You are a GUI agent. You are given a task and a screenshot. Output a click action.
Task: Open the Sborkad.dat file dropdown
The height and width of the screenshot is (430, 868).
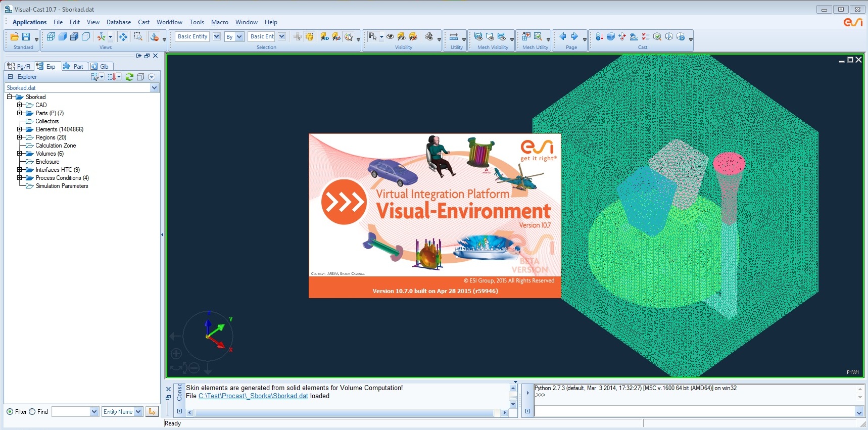pos(155,88)
